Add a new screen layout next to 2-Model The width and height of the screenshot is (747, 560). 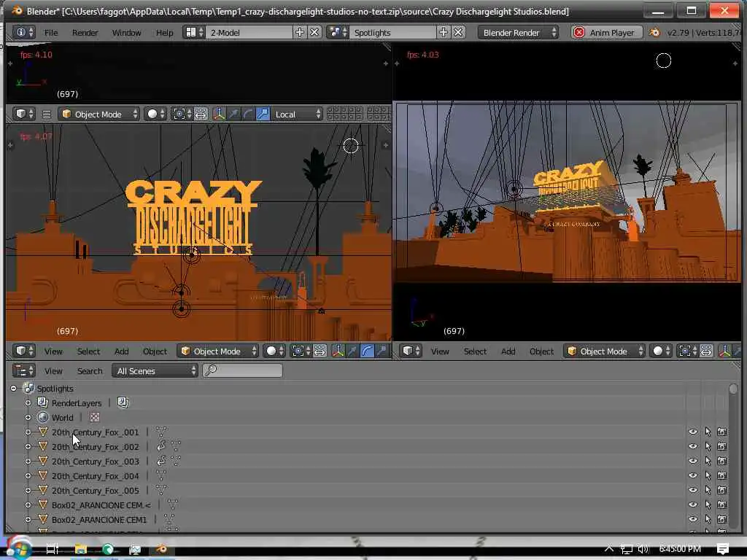tap(300, 32)
